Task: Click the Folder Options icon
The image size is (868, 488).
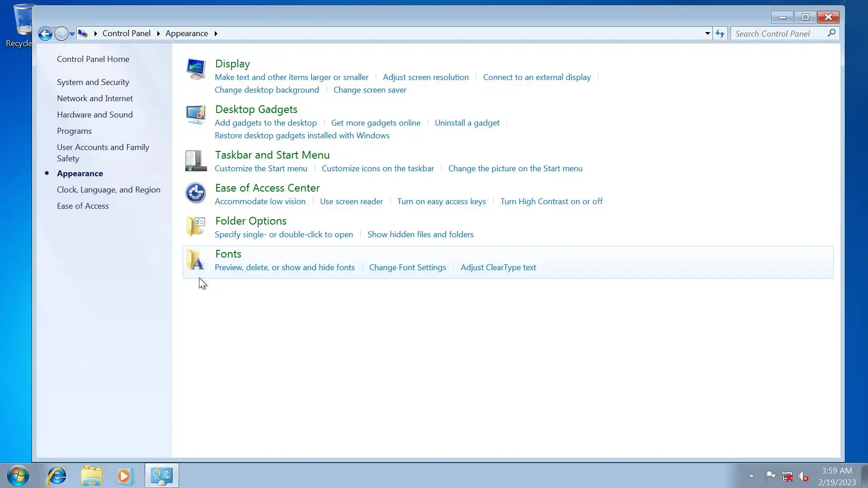Action: (196, 226)
